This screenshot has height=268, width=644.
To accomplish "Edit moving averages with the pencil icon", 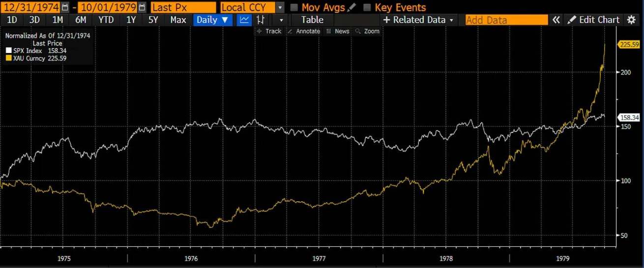I will [x=352, y=7].
